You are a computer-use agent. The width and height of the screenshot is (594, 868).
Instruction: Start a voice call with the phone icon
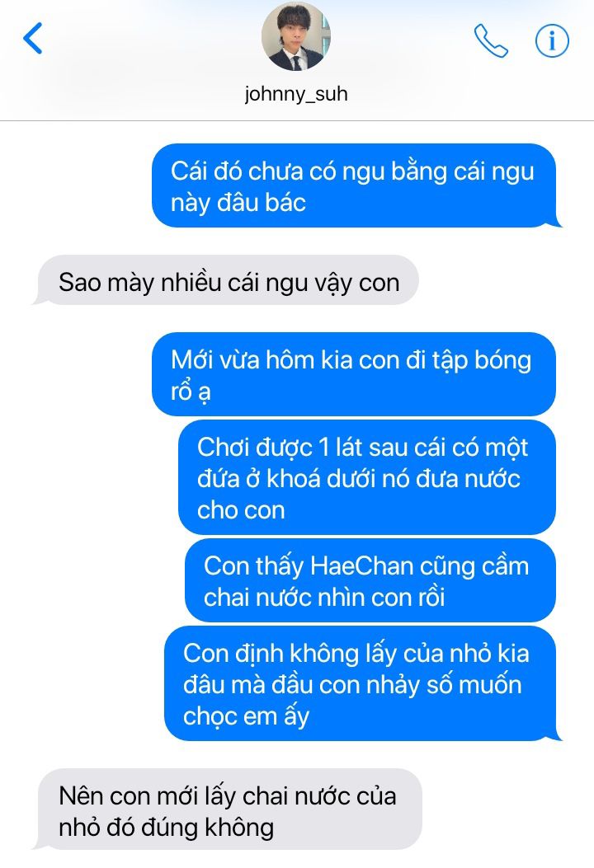tap(491, 40)
